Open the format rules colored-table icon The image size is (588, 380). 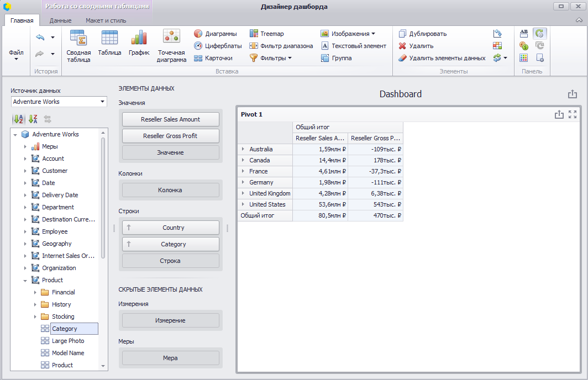(497, 46)
